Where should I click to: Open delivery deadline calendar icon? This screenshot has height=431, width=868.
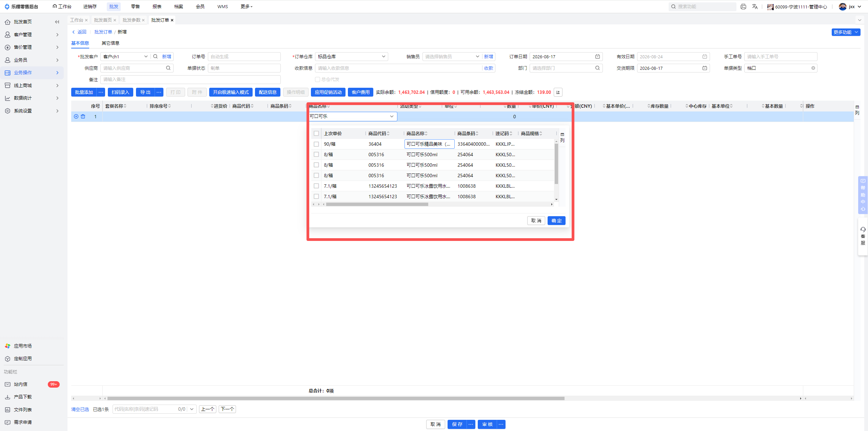[705, 68]
